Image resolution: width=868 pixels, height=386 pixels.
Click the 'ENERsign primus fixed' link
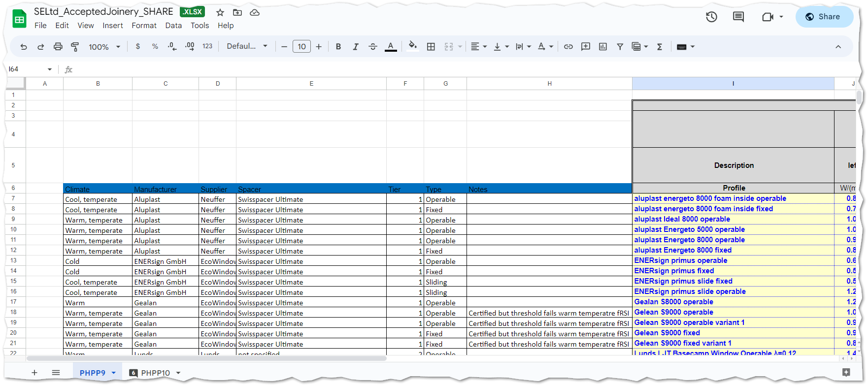[x=674, y=271]
